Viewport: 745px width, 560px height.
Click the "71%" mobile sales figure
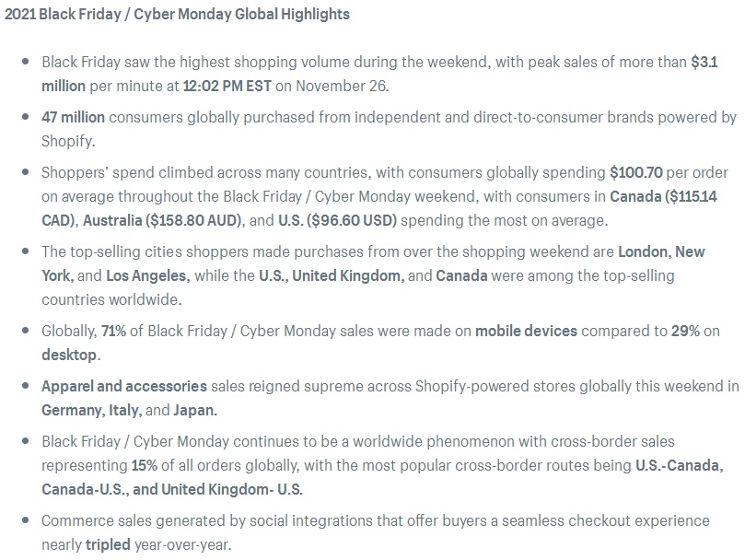[113, 331]
